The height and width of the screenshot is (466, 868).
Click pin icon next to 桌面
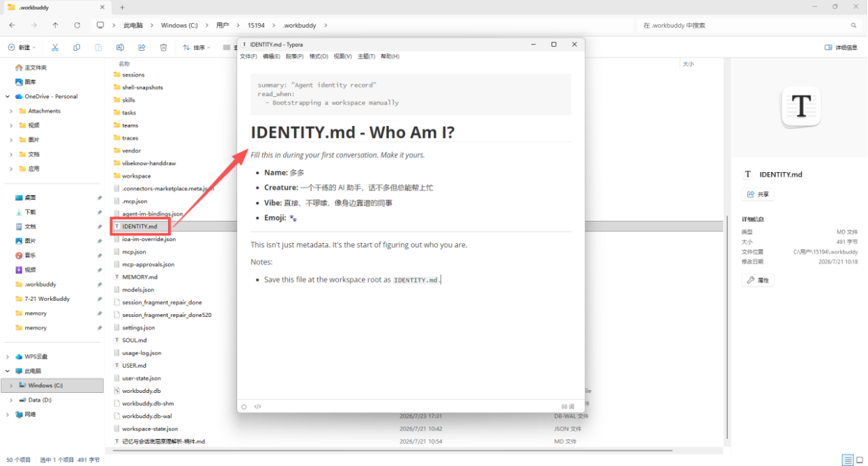tap(99, 198)
